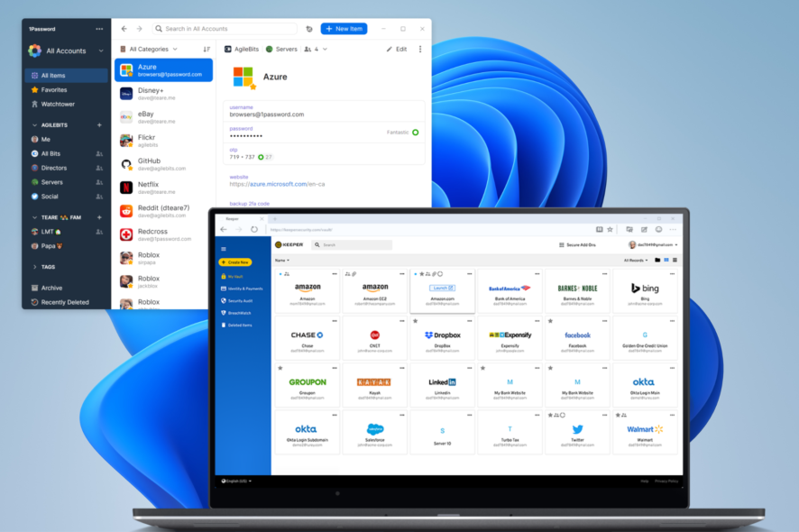The image size is (799, 532).
Task: Edit the Azure item
Action: (397, 50)
